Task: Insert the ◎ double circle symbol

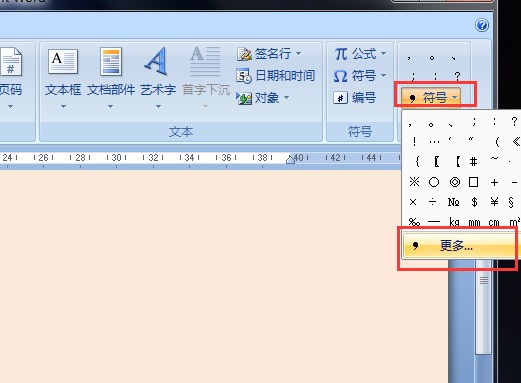Action: (x=455, y=182)
